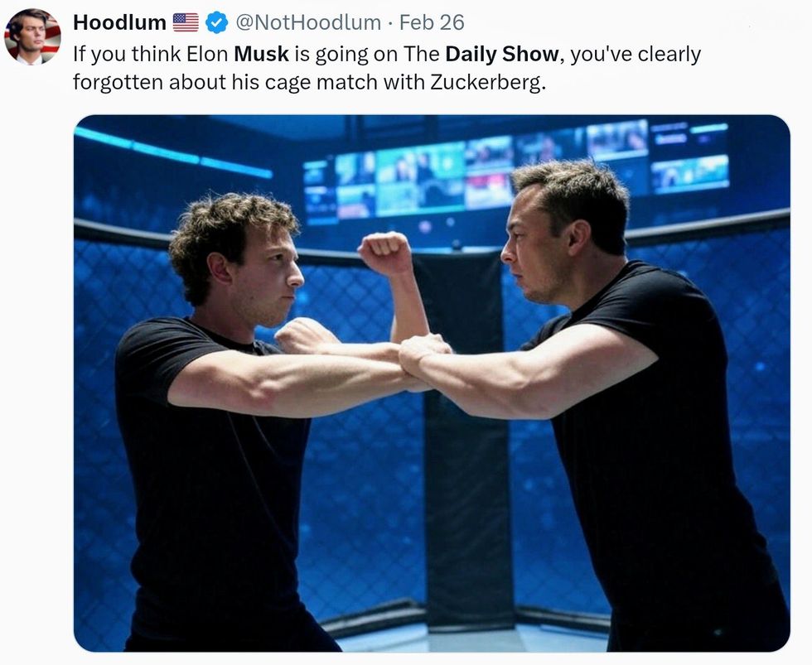Click the bold word Musk in tweet
Screen dimensions: 812x665
click(261, 54)
